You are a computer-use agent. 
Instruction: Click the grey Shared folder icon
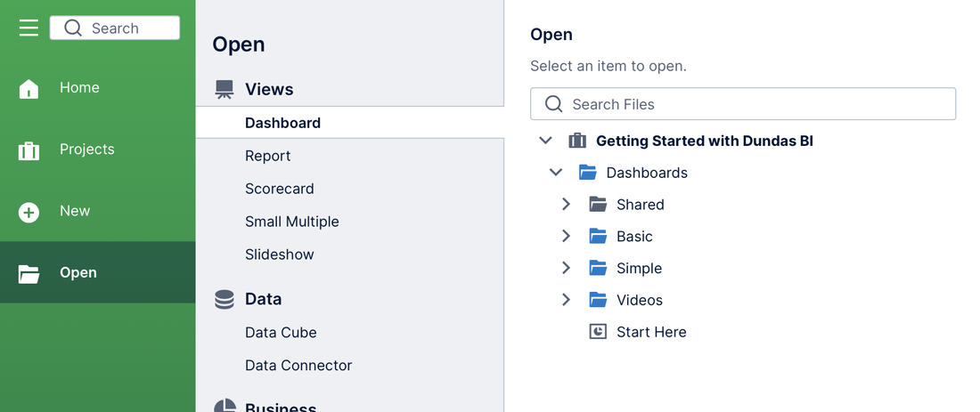click(x=598, y=204)
